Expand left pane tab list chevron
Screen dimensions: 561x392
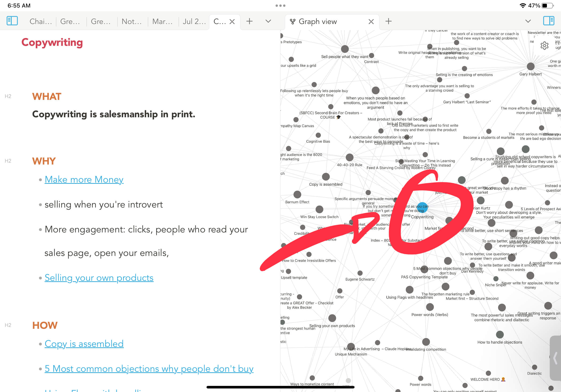point(268,21)
